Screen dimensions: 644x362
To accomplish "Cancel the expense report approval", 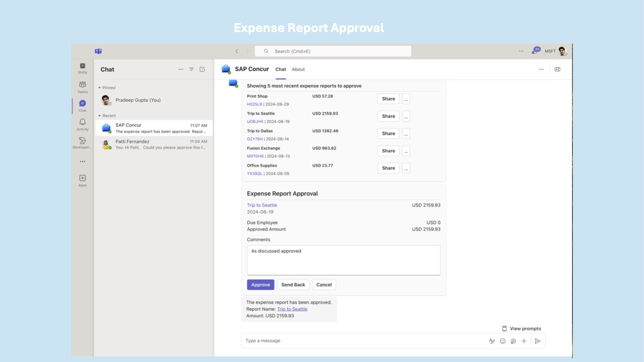I will (324, 285).
